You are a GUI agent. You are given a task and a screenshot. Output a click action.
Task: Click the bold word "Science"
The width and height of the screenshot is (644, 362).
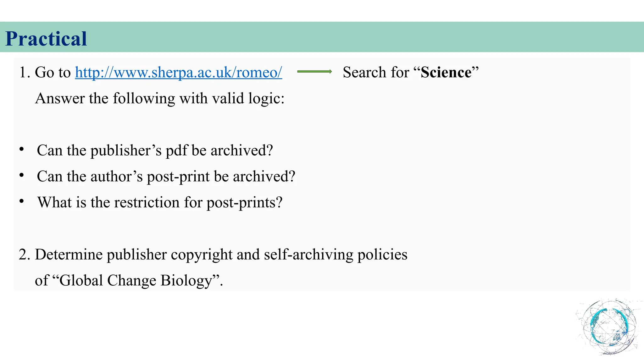[x=446, y=73]
